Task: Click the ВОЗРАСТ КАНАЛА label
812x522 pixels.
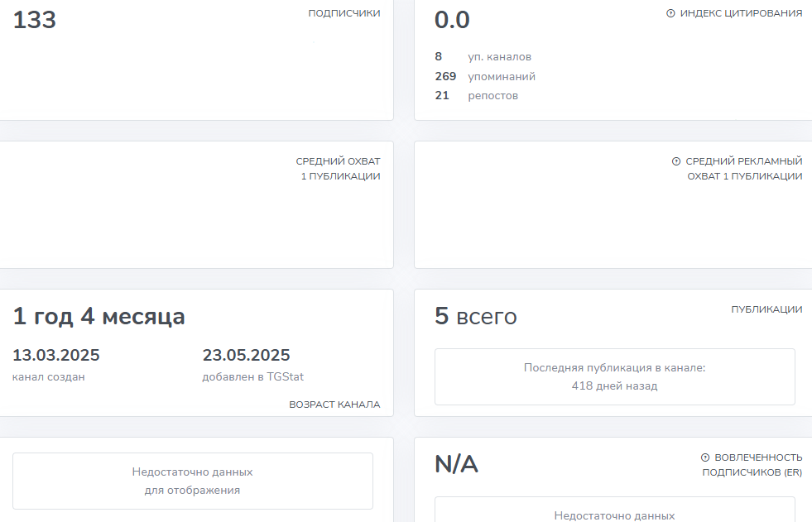Action: pos(334,405)
